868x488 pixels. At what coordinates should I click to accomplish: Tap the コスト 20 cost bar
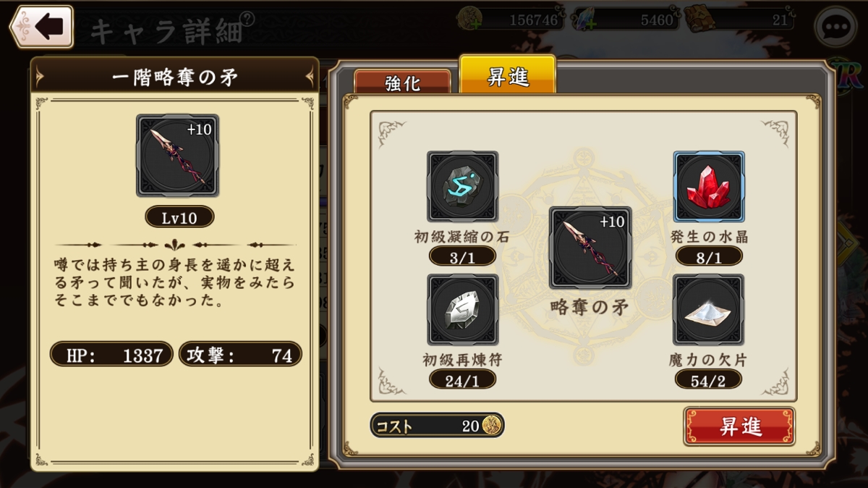[x=437, y=425]
